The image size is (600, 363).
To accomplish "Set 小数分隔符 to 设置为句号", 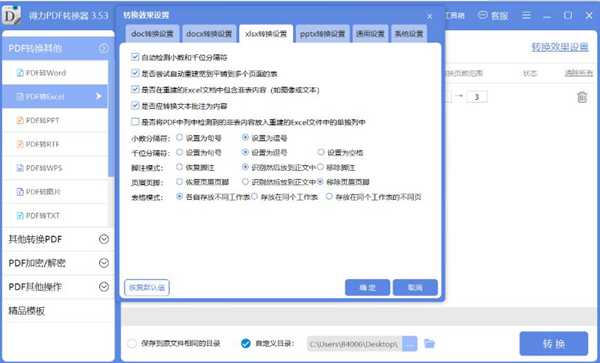I will pos(179,137).
